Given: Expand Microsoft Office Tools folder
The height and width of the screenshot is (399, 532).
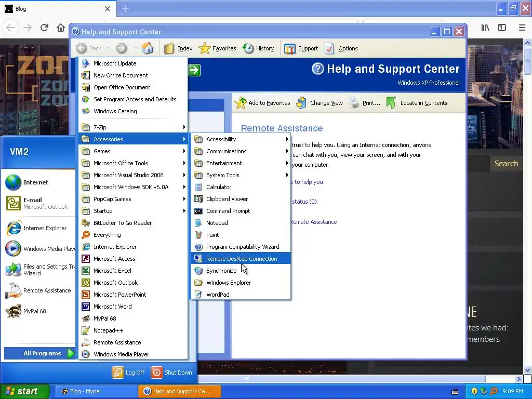Looking at the screenshot, I should [x=134, y=163].
